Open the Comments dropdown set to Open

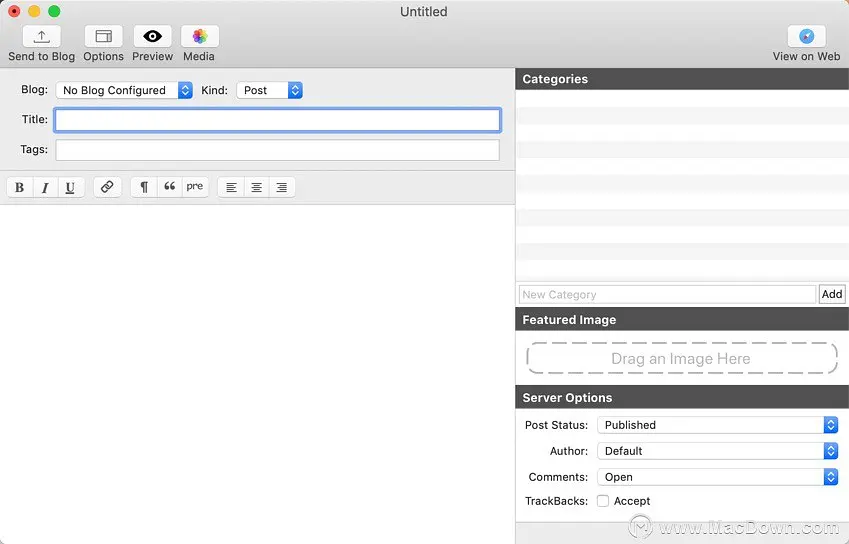[717, 477]
